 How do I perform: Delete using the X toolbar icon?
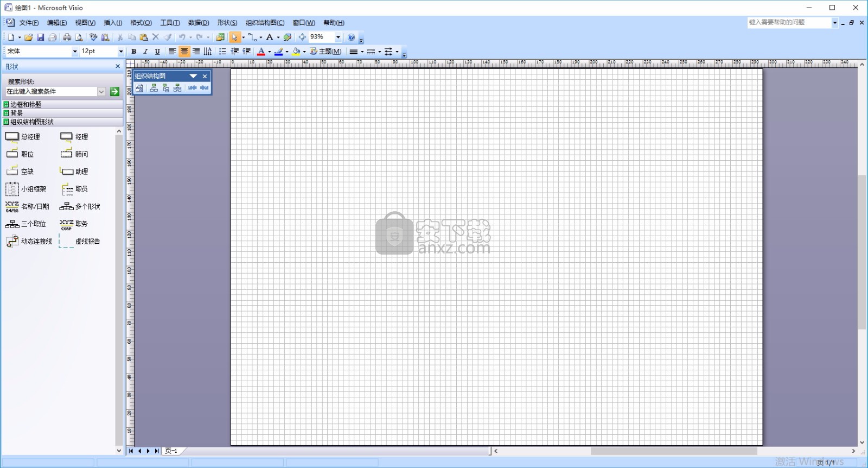156,37
